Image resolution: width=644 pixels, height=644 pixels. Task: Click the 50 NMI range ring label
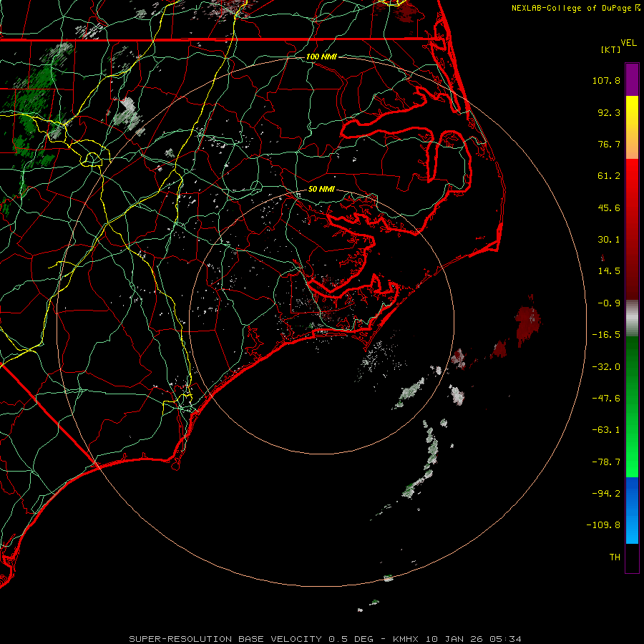point(321,190)
